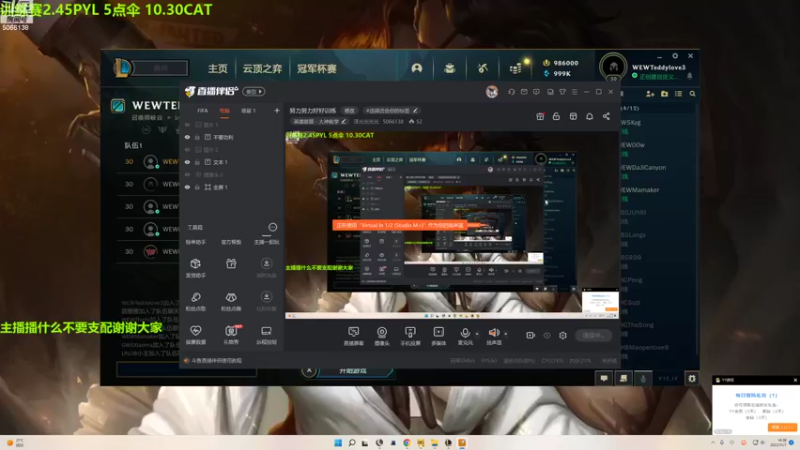Image resolution: width=800 pixels, height=450 pixels.
Task: Toggle preview eye icon near start button
Action: [x=547, y=335]
